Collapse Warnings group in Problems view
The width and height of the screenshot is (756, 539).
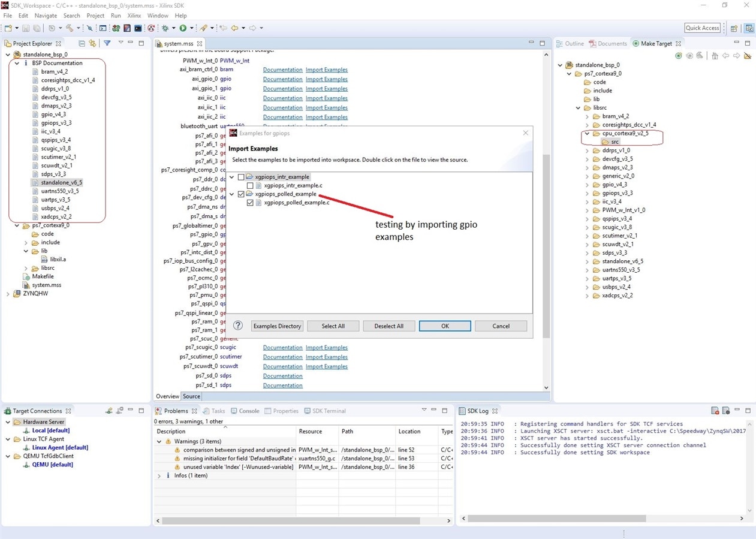(x=159, y=441)
